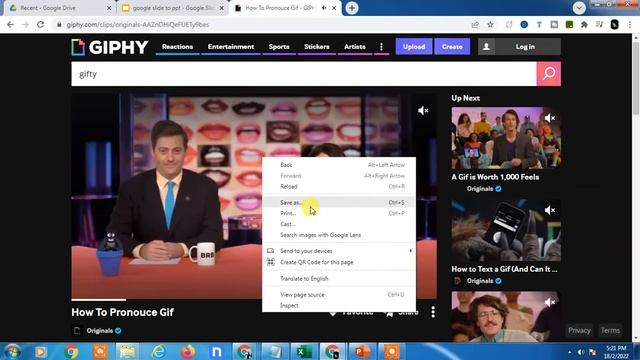Expand the Send to your devices submenu

(339, 251)
